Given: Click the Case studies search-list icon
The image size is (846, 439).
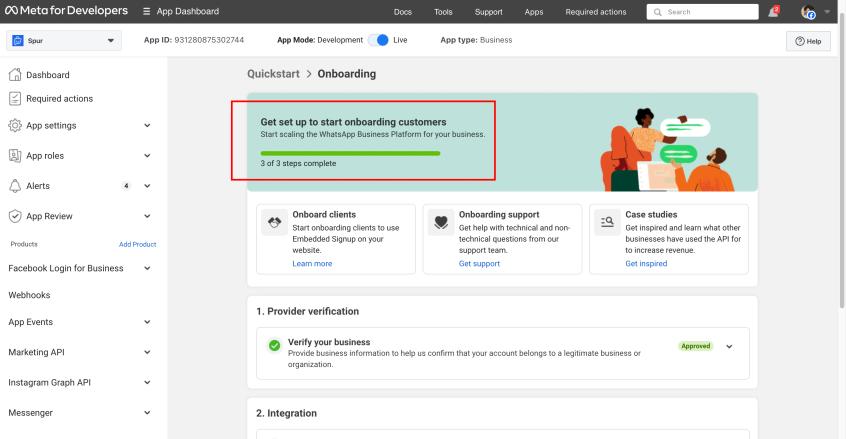Looking at the screenshot, I should pos(607,222).
